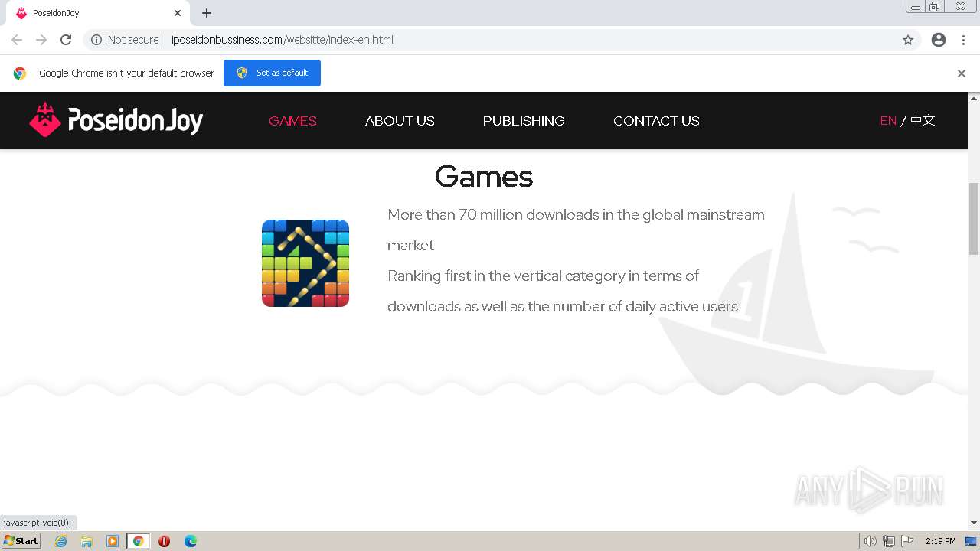Click the volume speaker tray icon
Image resolution: width=980 pixels, height=551 pixels.
click(x=870, y=541)
